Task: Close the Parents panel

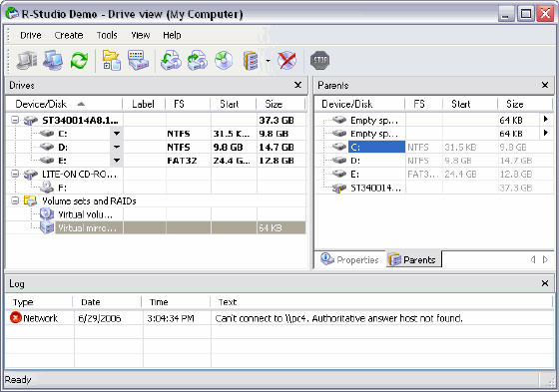Action: (545, 85)
